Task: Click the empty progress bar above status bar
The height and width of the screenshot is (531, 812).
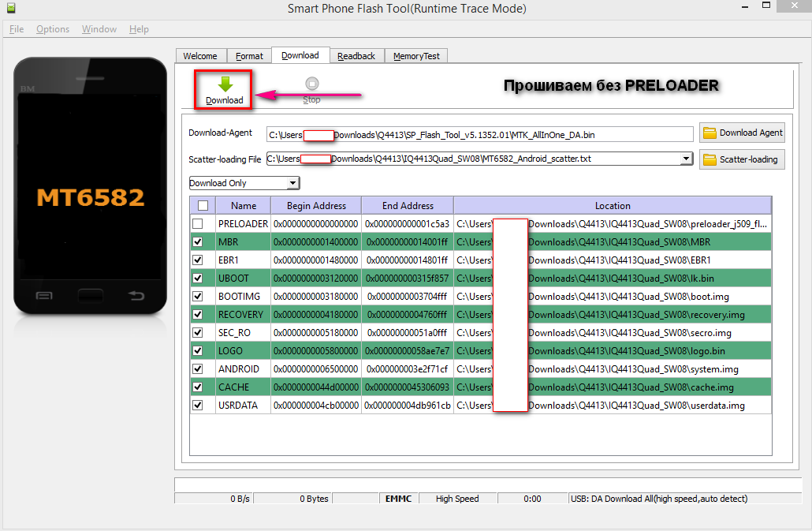Action: (488, 485)
